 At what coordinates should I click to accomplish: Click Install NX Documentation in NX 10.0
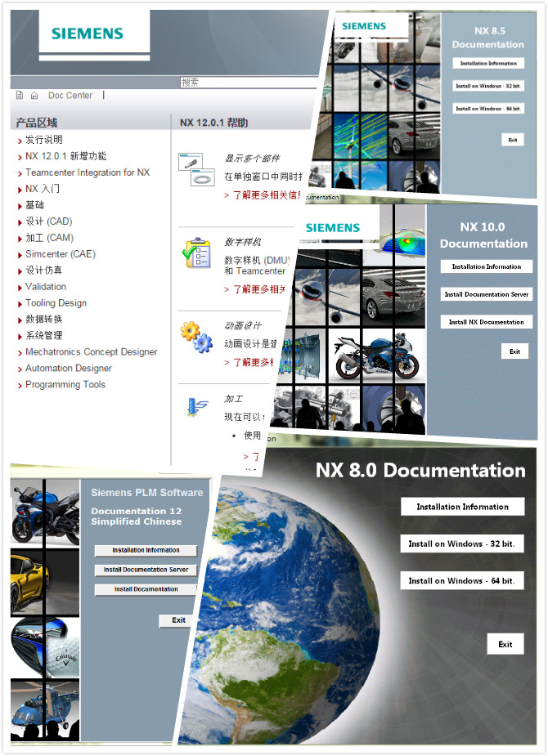pyautogui.click(x=487, y=322)
